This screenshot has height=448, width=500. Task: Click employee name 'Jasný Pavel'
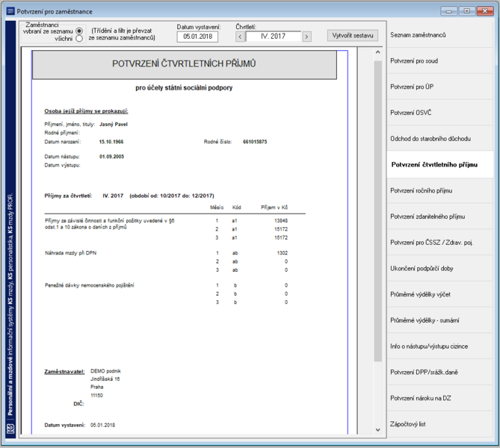pyautogui.click(x=113, y=124)
